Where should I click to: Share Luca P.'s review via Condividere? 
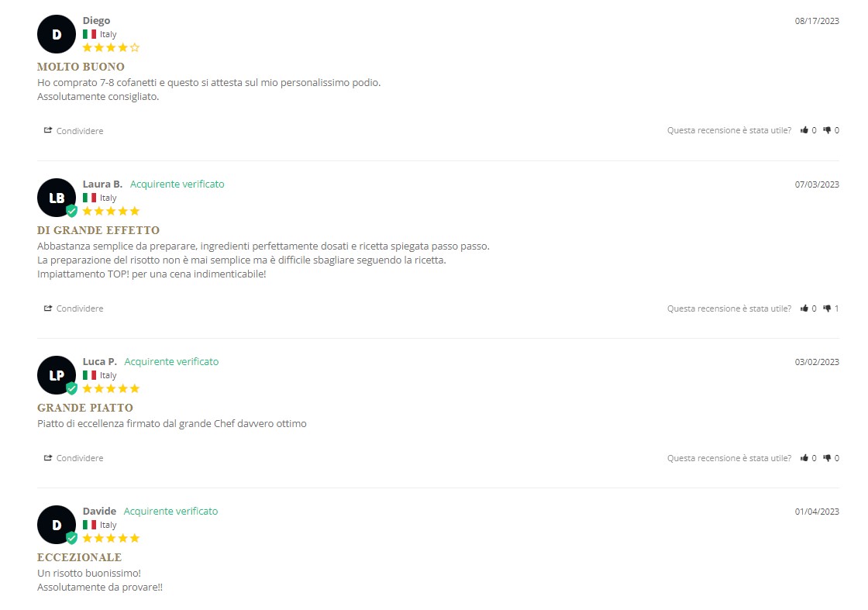(x=74, y=458)
